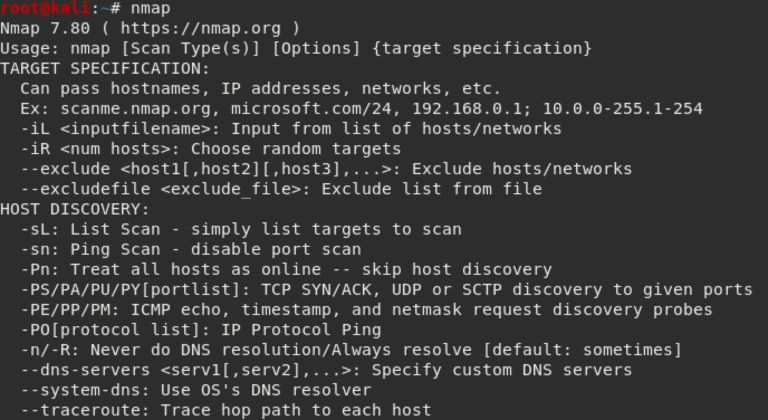Select the -iL inputfilename option line
Viewport: 768px width, 420px height.
tap(291, 129)
